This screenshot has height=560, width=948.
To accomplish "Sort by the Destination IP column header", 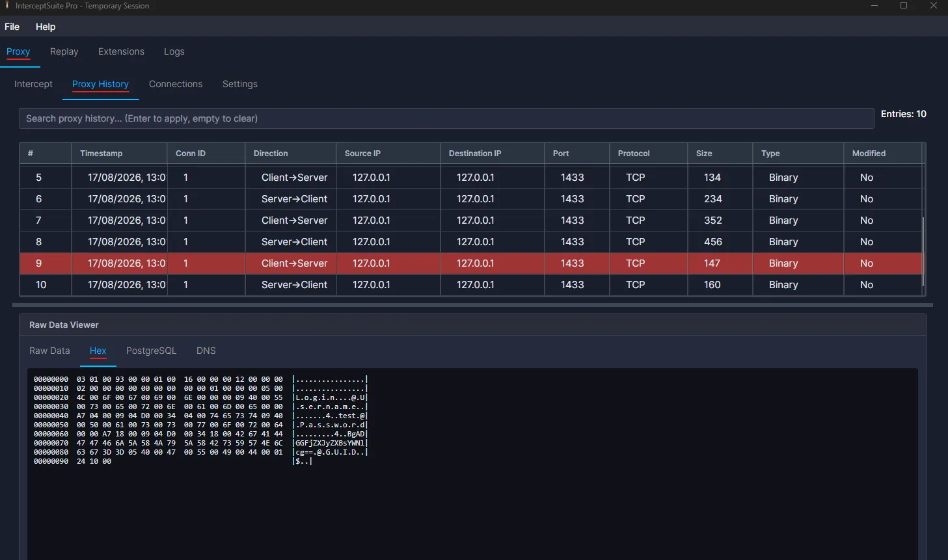I will point(493,153).
